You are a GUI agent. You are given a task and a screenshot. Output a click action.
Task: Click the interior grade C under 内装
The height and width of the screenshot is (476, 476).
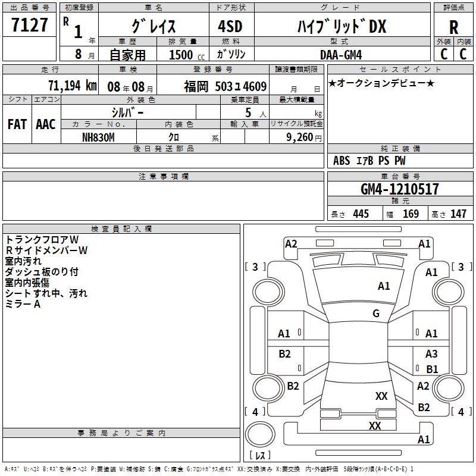(x=464, y=54)
